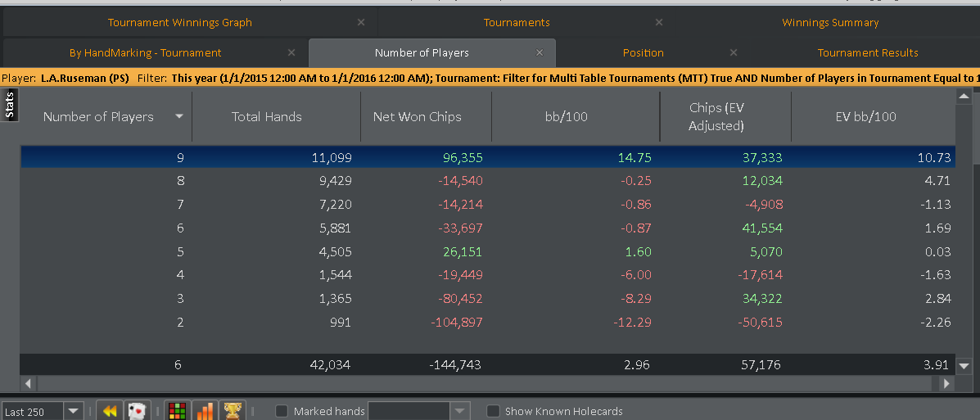Click the trophy icon in toolbar

tap(233, 411)
